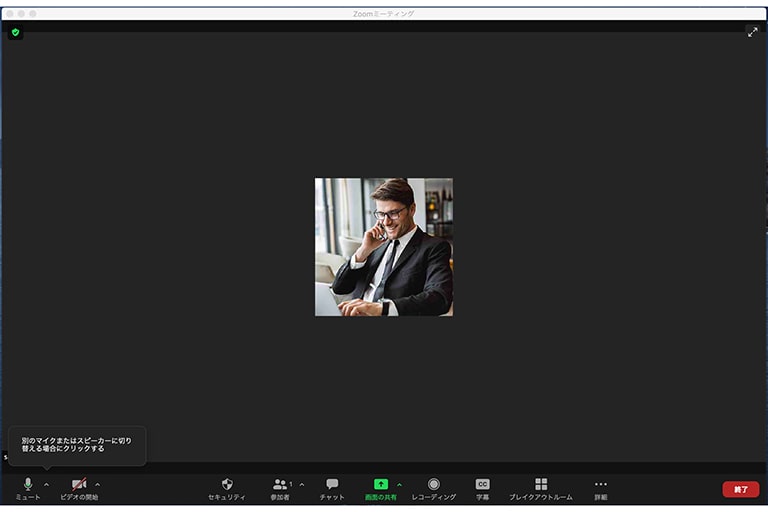
Task: Open the チャット chat panel
Action: [332, 489]
